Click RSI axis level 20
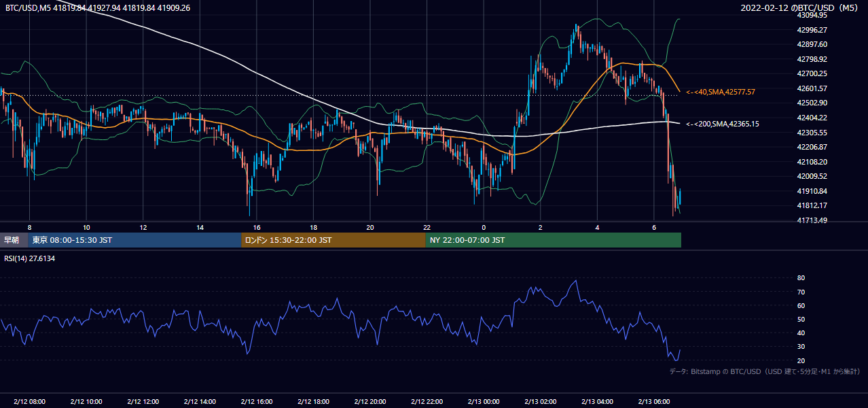This screenshot has height=408, width=868. pyautogui.click(x=801, y=360)
